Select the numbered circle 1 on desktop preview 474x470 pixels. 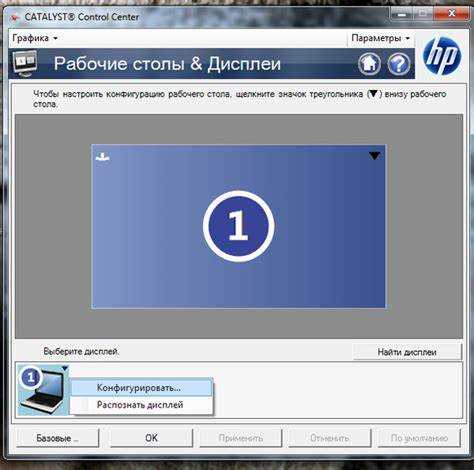[x=239, y=226]
